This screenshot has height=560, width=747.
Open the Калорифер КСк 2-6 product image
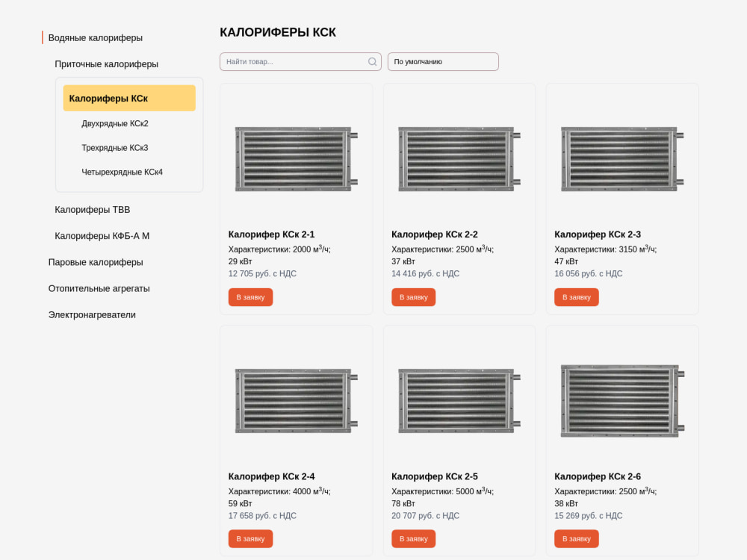point(622,401)
